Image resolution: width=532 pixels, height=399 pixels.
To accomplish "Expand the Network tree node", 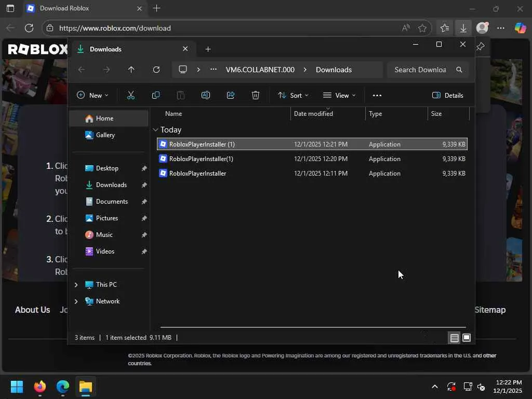I will pos(76,301).
